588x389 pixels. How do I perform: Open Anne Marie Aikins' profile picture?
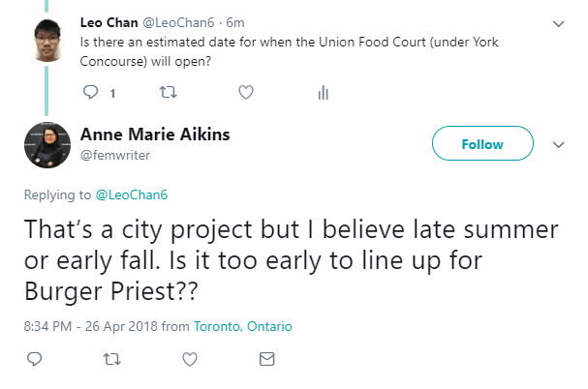point(47,144)
